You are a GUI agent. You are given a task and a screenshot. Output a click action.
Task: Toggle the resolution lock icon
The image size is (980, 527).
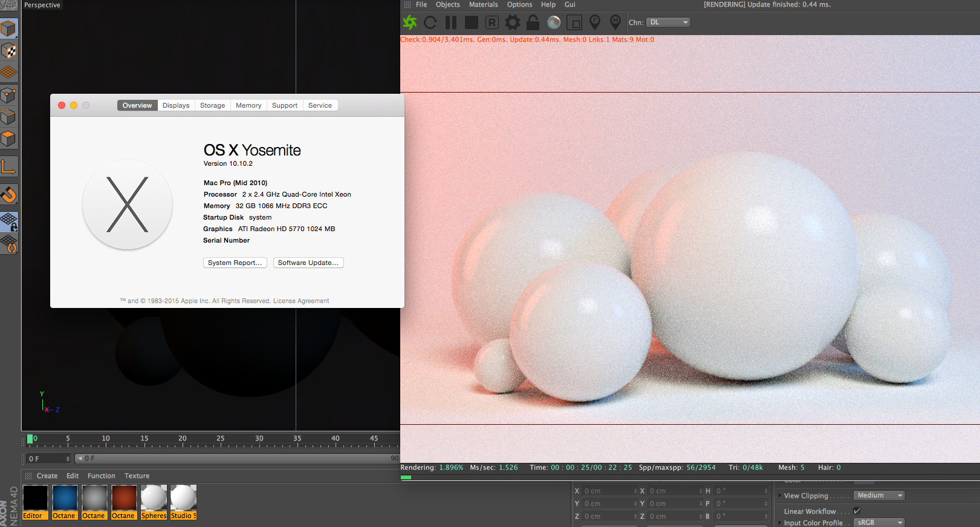pos(533,23)
